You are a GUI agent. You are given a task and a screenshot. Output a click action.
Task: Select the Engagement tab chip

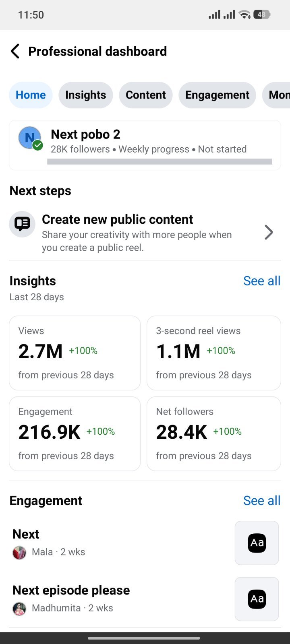[217, 95]
